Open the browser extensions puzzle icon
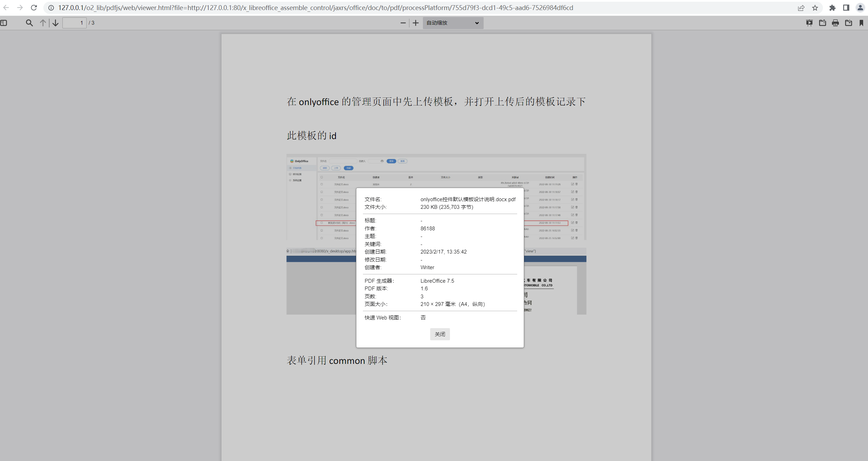The image size is (868, 461). click(x=832, y=8)
